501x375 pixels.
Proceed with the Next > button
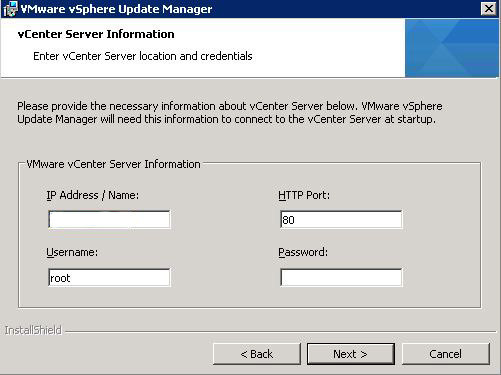[351, 354]
